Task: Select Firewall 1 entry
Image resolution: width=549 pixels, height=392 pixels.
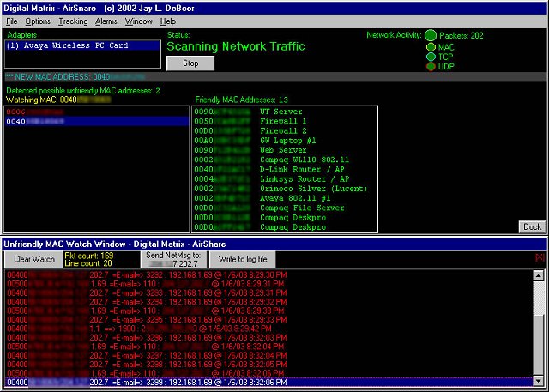Action: tap(284, 121)
